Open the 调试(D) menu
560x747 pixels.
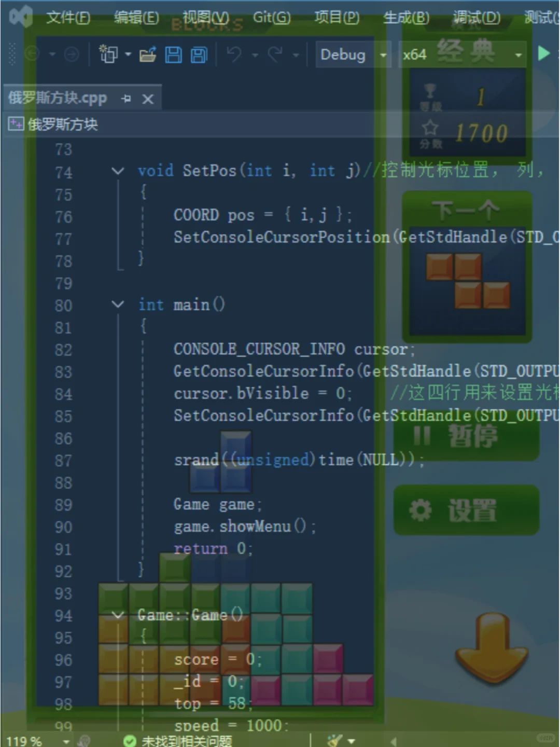(x=477, y=18)
